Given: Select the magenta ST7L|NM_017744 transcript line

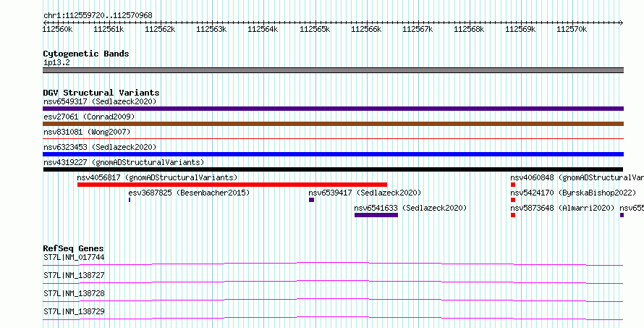Looking at the screenshot, I should point(333,264).
